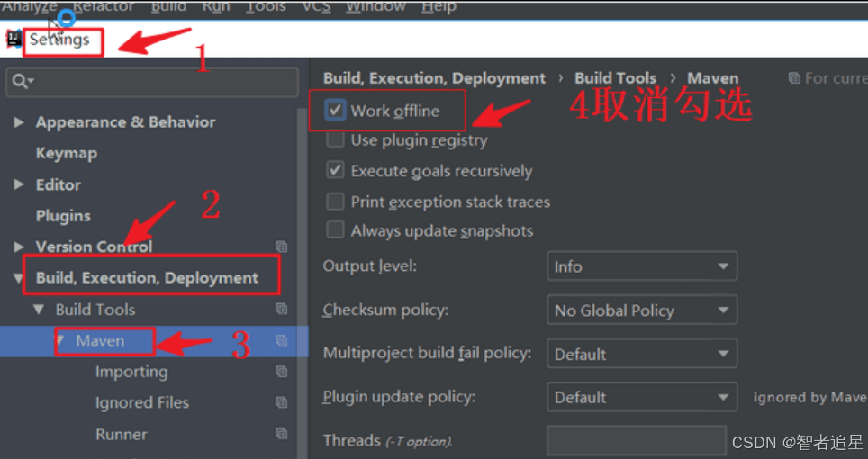Expand Appearance & Behavior section

tap(18, 122)
